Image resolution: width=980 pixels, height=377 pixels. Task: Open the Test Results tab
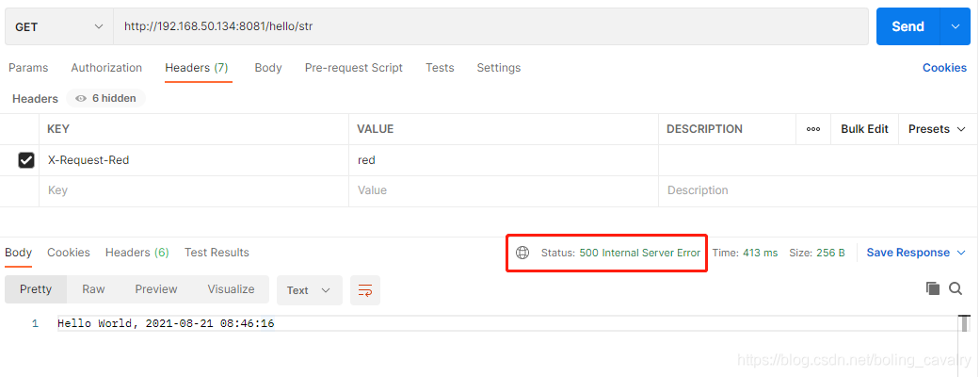click(217, 253)
